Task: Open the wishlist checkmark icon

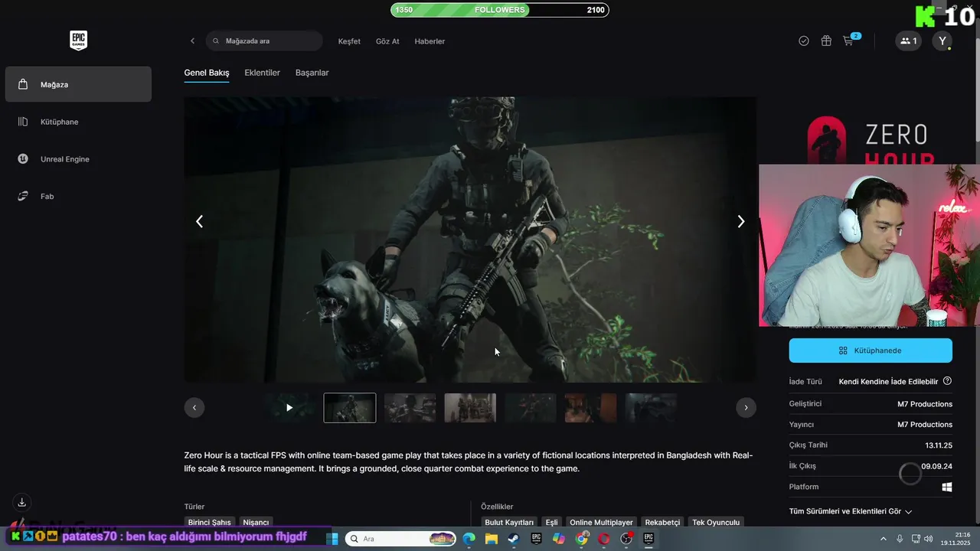Action: [x=804, y=41]
